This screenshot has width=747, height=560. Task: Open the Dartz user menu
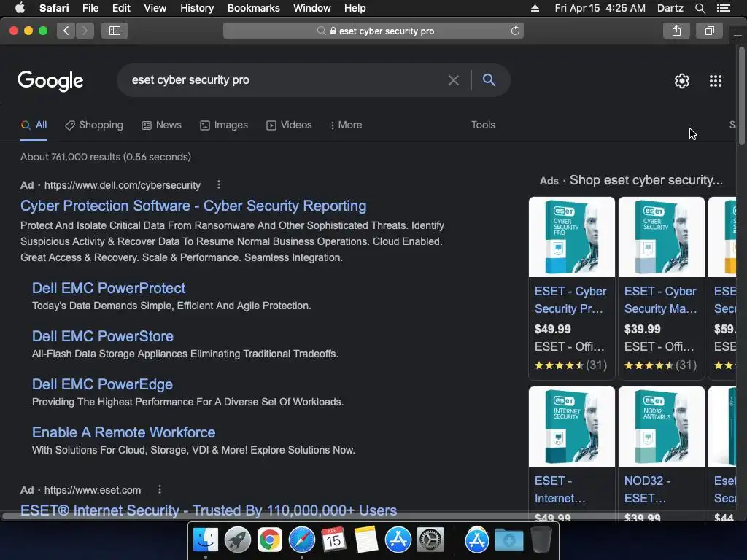click(670, 8)
